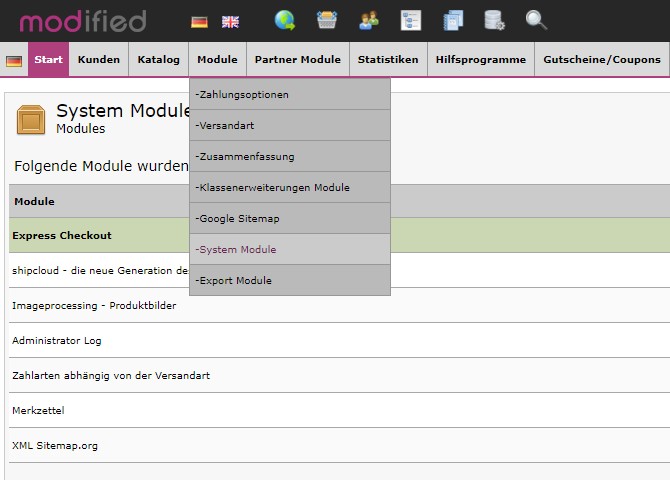670x480 pixels.
Task: Select System Module menu entry
Action: (290, 249)
